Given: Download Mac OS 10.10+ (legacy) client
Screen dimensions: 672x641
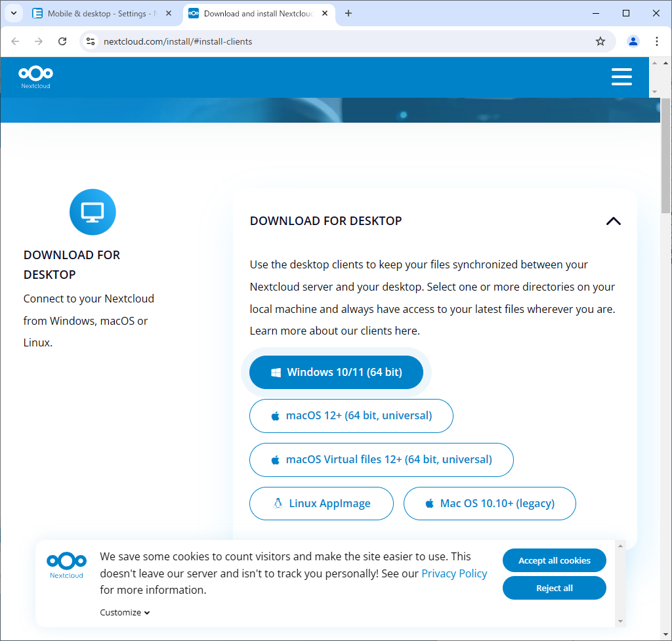Looking at the screenshot, I should (x=490, y=503).
